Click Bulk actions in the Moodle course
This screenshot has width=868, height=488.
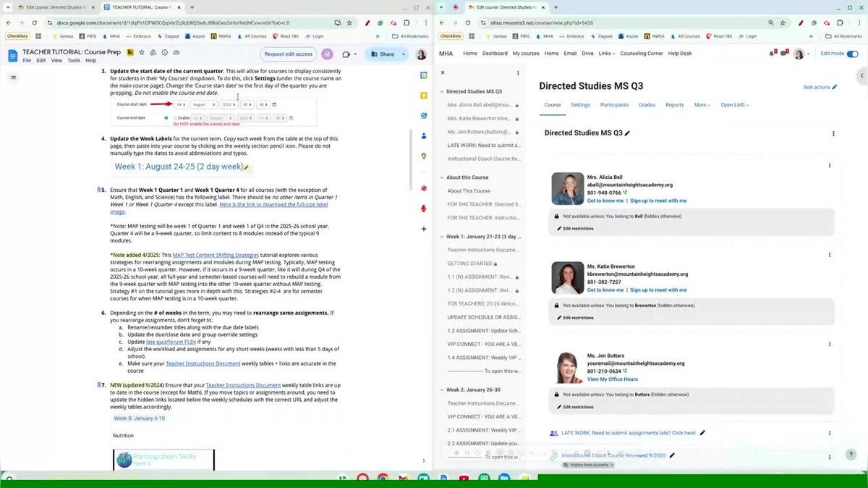tap(820, 87)
